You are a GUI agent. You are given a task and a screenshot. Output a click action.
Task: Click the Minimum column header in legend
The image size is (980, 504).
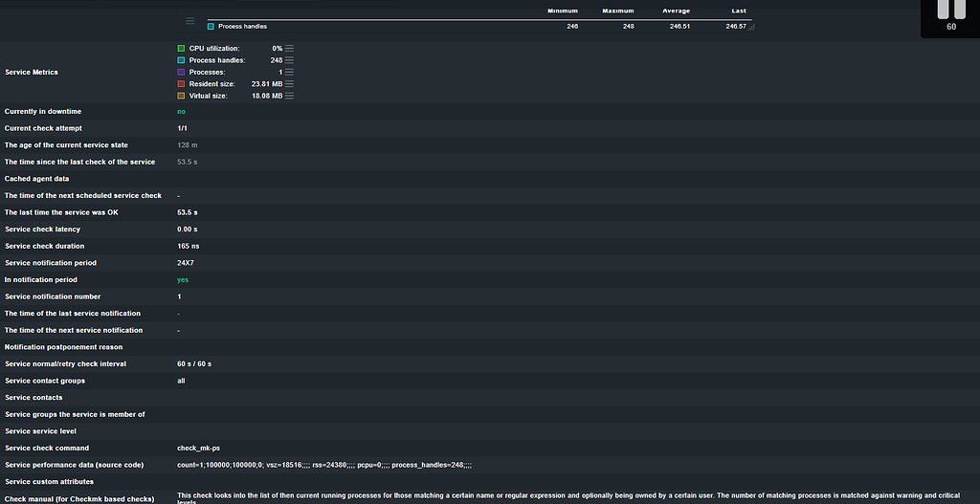(x=562, y=11)
